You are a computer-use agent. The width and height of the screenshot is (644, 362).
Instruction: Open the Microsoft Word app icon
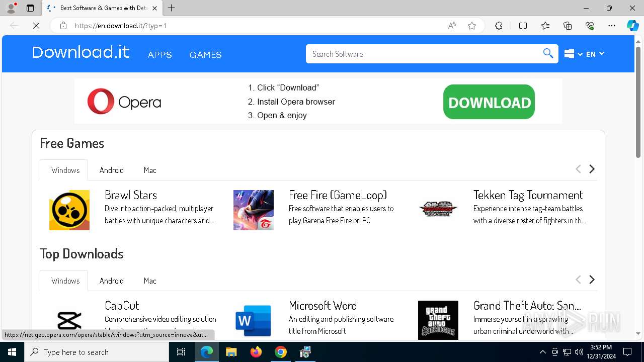pyautogui.click(x=254, y=320)
